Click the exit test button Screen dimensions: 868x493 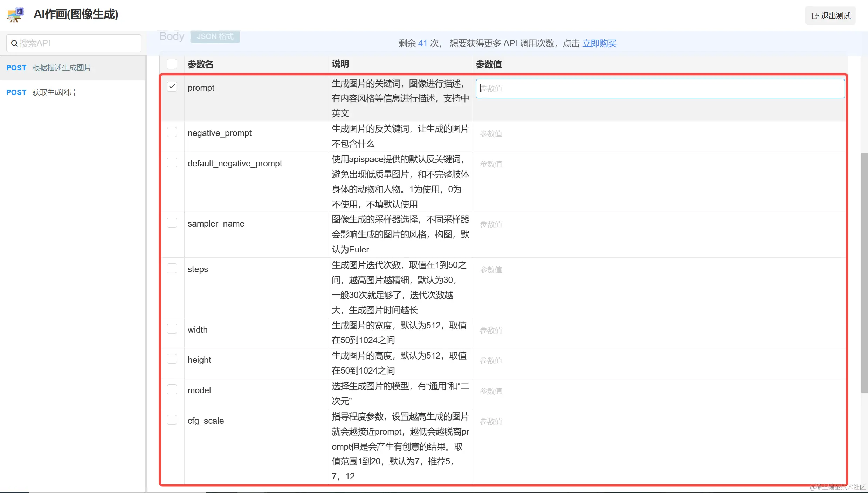tap(831, 16)
